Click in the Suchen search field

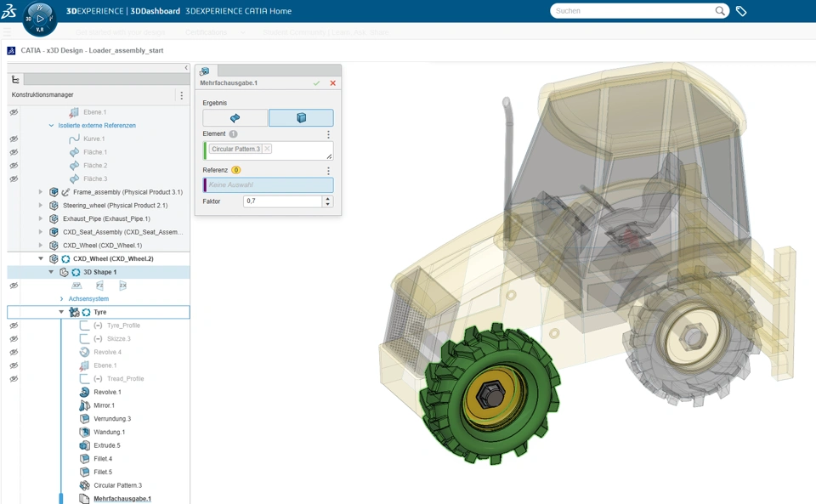(x=632, y=11)
